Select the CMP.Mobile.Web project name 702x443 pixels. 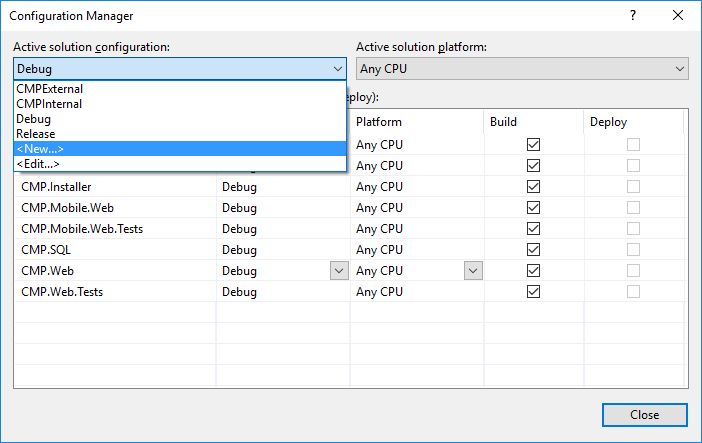coord(68,208)
